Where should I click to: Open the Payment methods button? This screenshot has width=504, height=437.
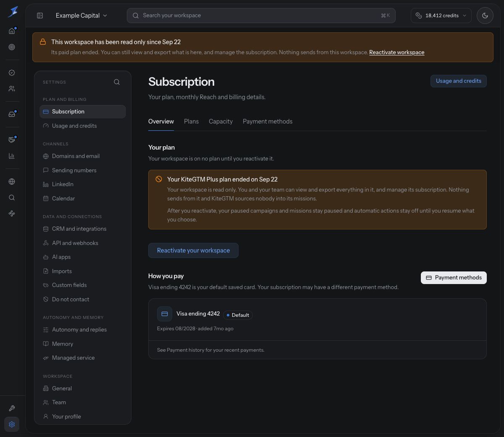[x=454, y=278]
